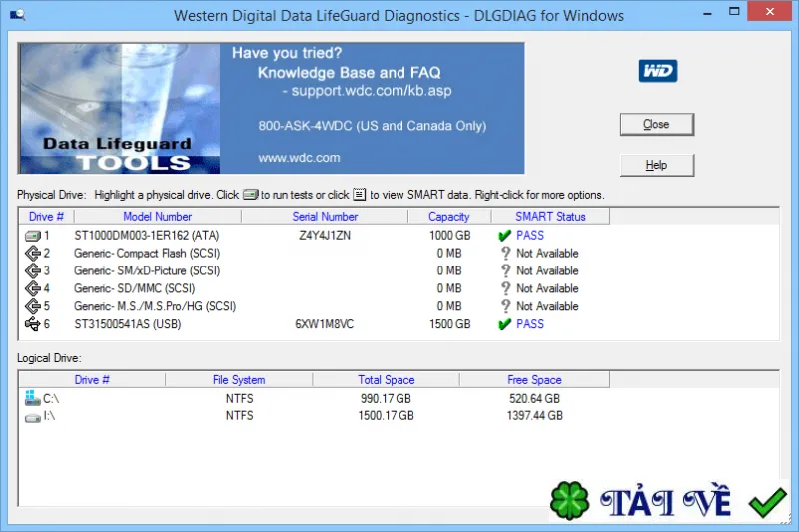
Task: Open the Help button
Action: 657,165
